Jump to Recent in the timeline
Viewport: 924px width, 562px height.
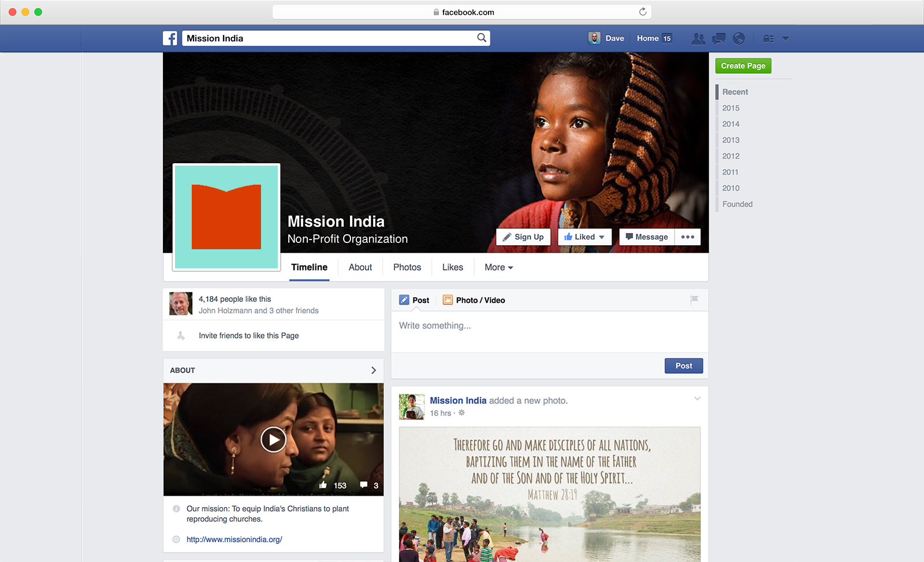[735, 92]
